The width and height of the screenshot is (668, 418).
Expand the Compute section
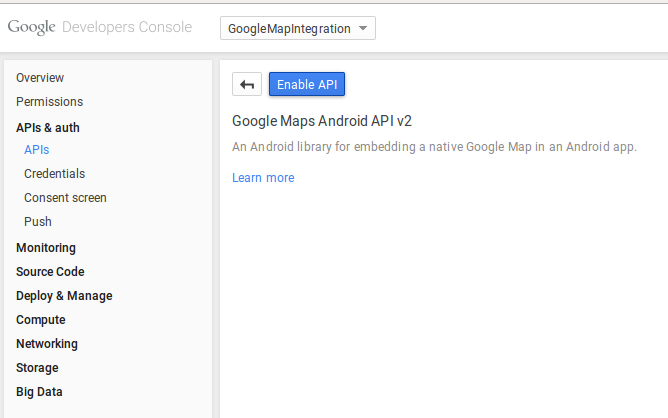click(x=41, y=320)
